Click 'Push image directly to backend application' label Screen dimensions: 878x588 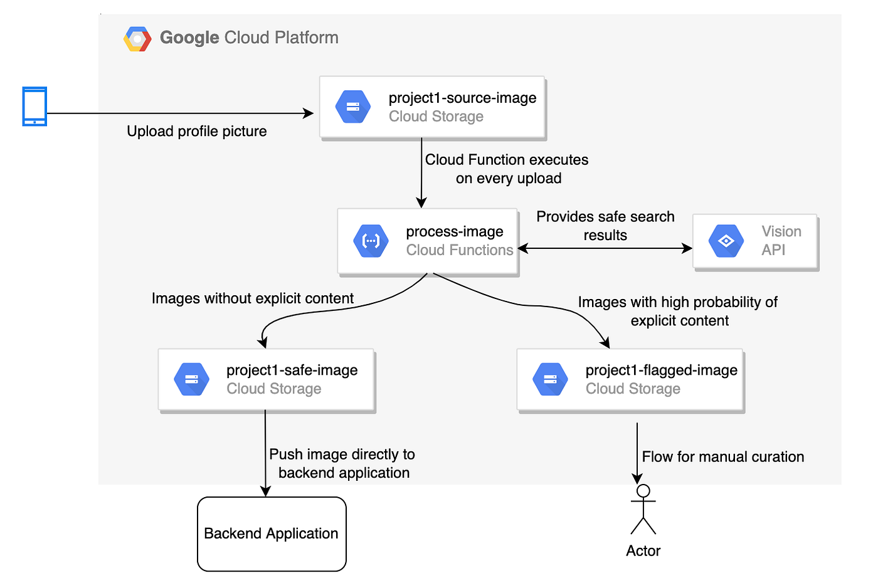click(342, 463)
